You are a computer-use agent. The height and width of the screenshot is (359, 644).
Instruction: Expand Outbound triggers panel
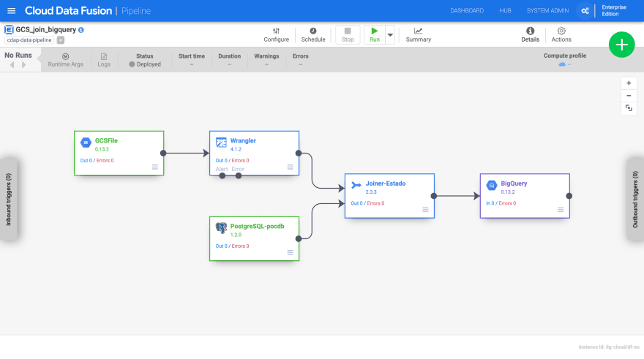[635, 199]
